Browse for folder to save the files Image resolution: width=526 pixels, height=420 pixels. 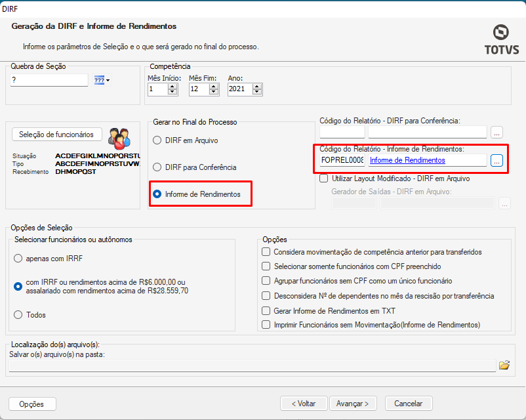tap(504, 365)
